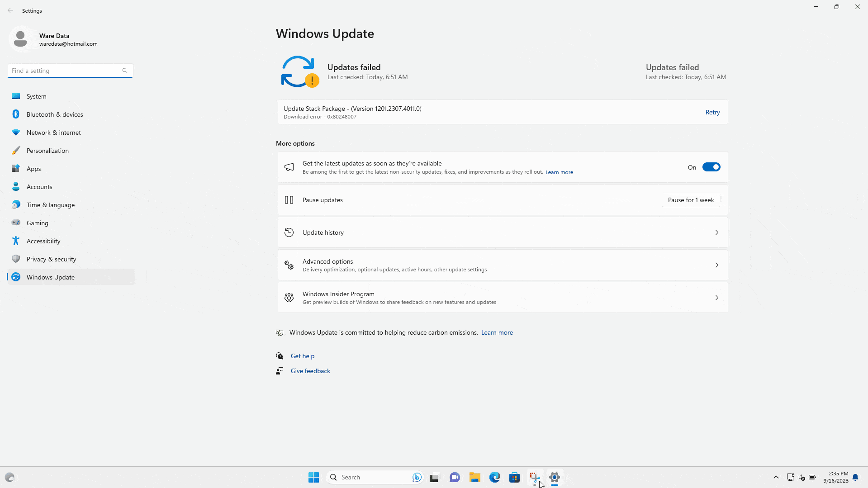Viewport: 868px width, 488px height.
Task: Retry the Update Stack Package download
Action: [x=712, y=112]
